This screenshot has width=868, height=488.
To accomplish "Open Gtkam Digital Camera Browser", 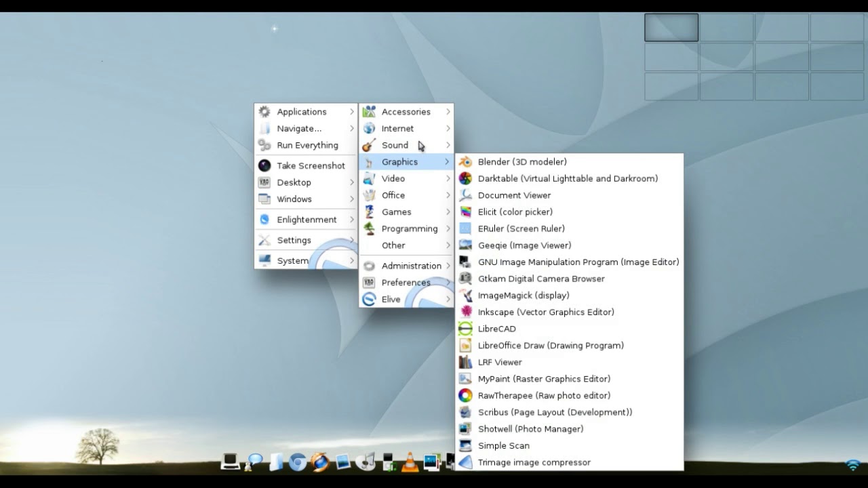I will click(x=569, y=279).
